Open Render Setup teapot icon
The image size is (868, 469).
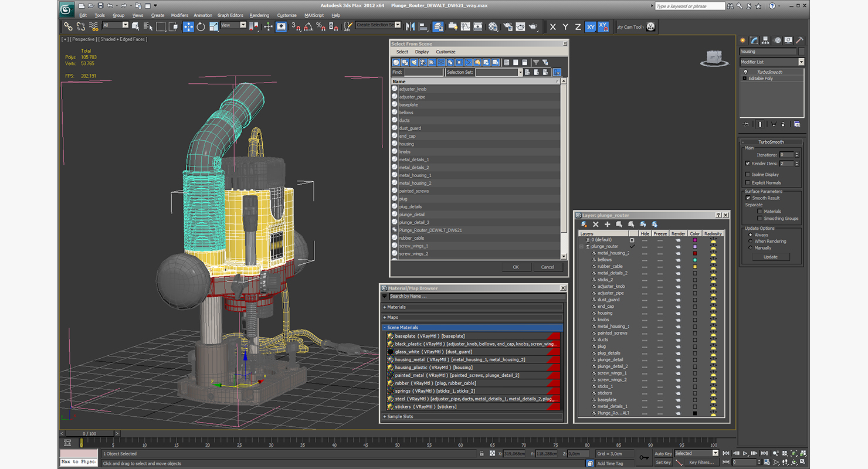click(x=507, y=26)
